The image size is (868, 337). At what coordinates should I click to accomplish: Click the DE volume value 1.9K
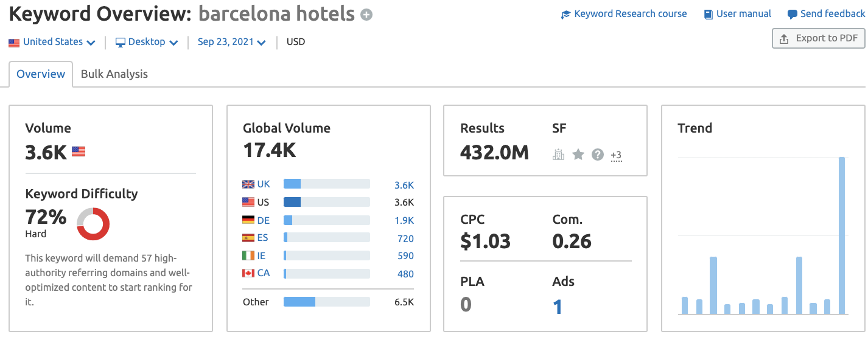click(x=404, y=221)
